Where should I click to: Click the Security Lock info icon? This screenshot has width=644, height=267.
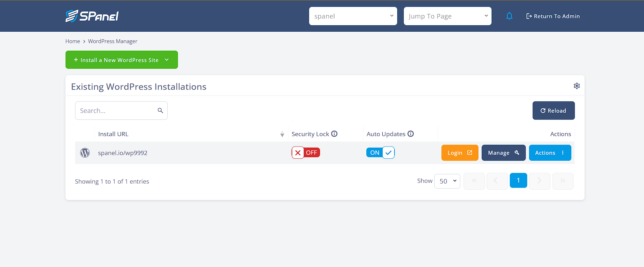[x=334, y=134]
